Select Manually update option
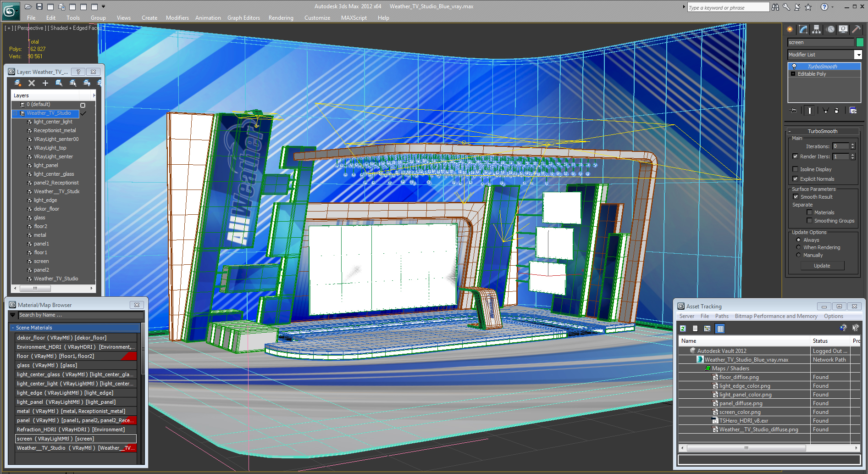The image size is (868, 474). click(799, 255)
